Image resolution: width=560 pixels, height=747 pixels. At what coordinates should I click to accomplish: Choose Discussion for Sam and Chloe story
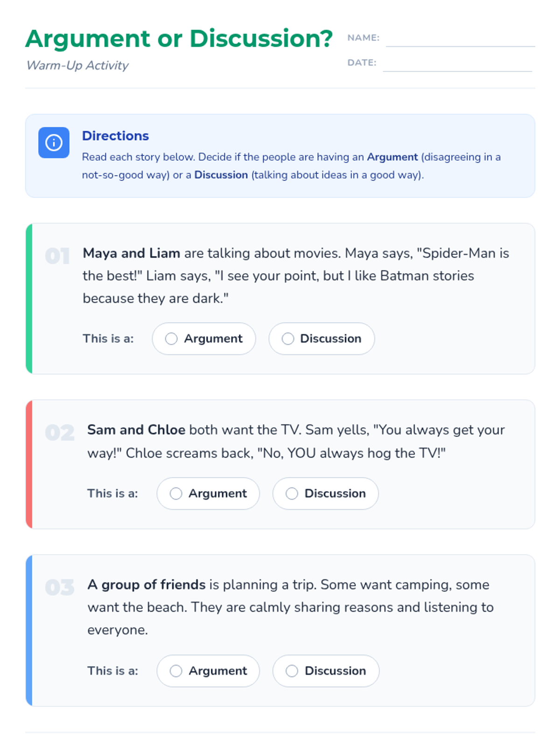pyautogui.click(x=326, y=493)
